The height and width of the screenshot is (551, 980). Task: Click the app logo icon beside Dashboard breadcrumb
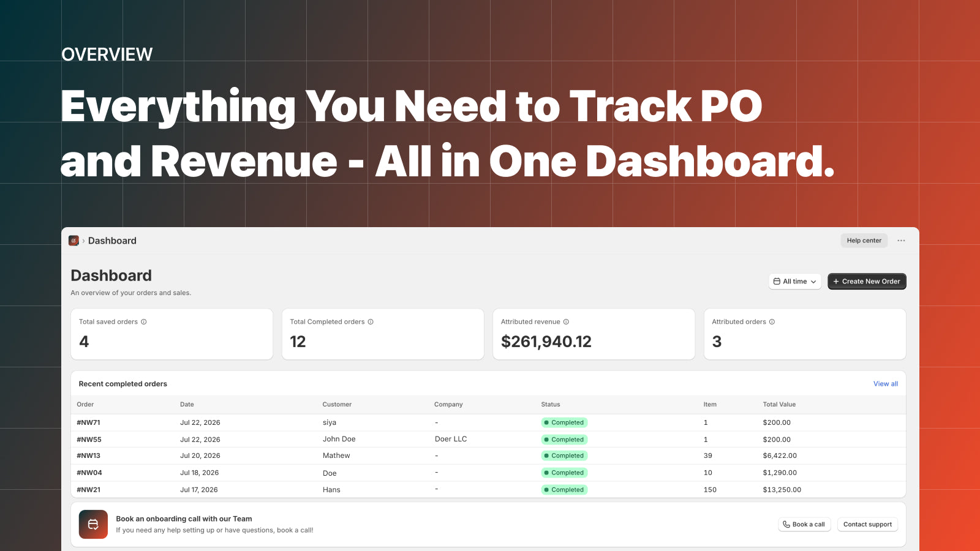coord(73,241)
